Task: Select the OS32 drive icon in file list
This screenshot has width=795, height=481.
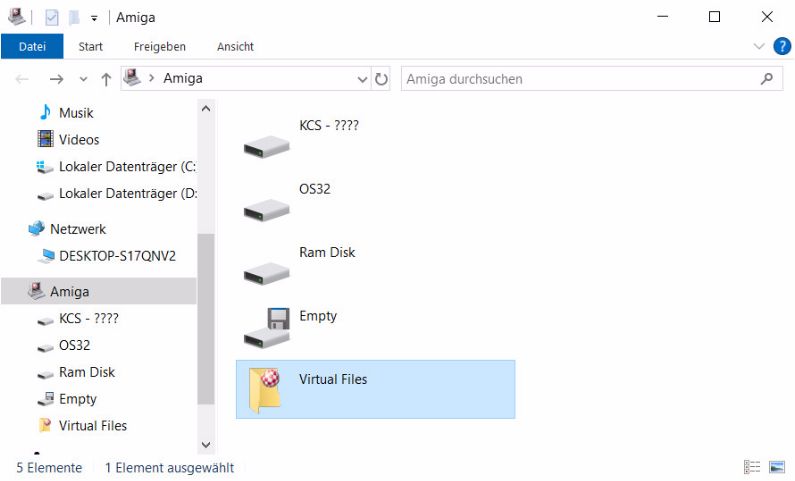Action: pos(267,210)
